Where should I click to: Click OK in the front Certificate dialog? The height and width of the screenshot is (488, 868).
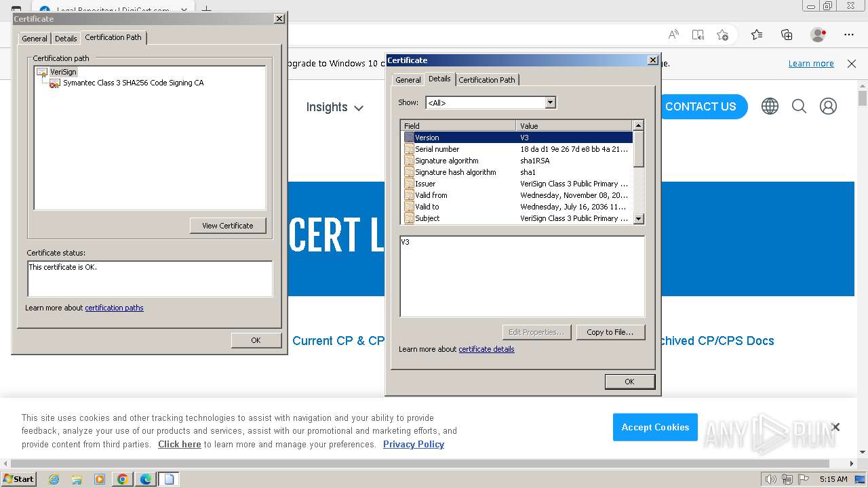tap(629, 382)
